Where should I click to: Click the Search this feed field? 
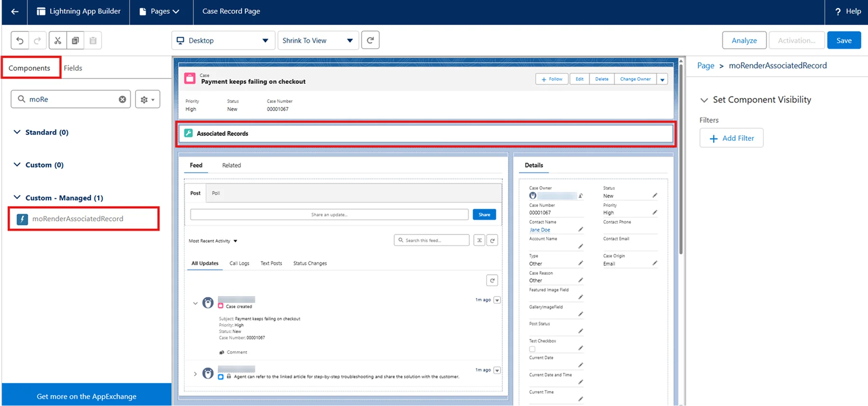(x=432, y=240)
